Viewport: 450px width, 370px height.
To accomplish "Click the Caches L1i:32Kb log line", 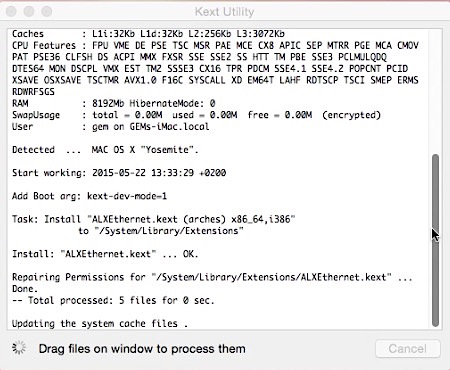I will [x=148, y=34].
